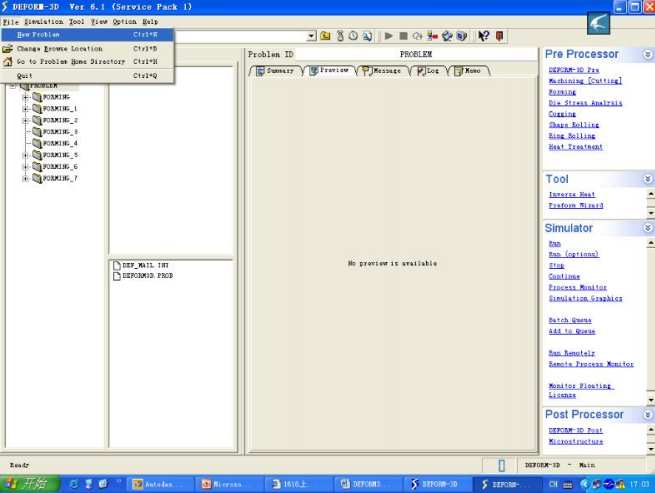Click the folder icon of FORMING_4
This screenshot has height=493, width=655.
(x=37, y=143)
